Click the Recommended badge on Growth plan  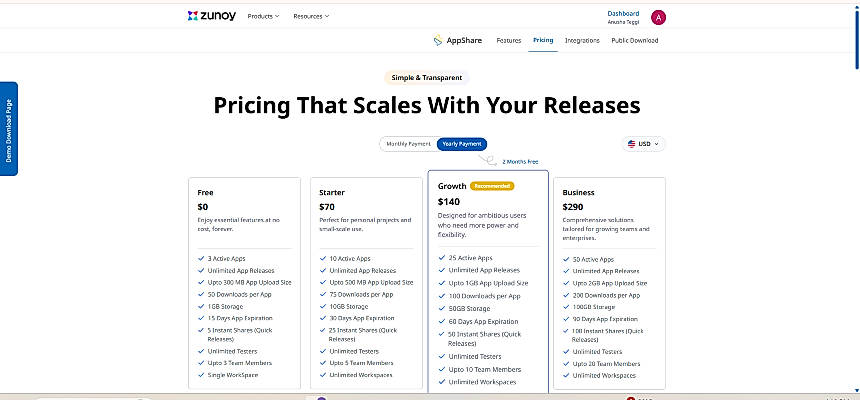pyautogui.click(x=492, y=186)
